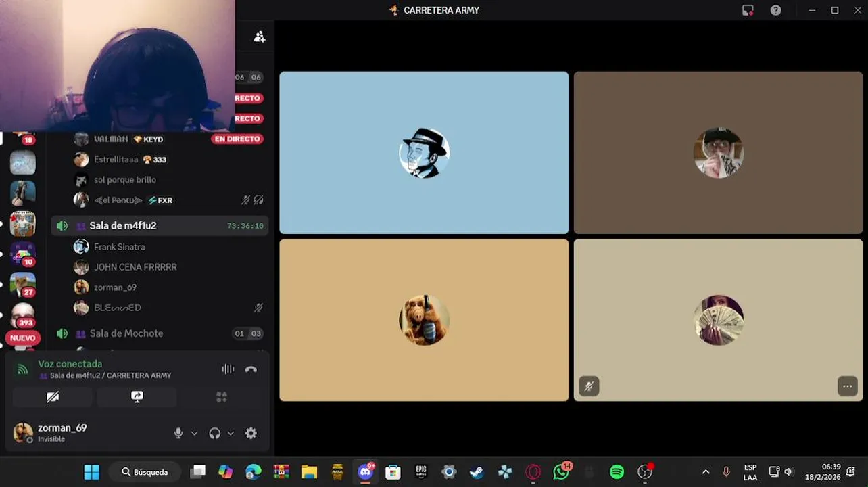
Task: Toggle noise suppression waveform icon
Action: point(228,369)
